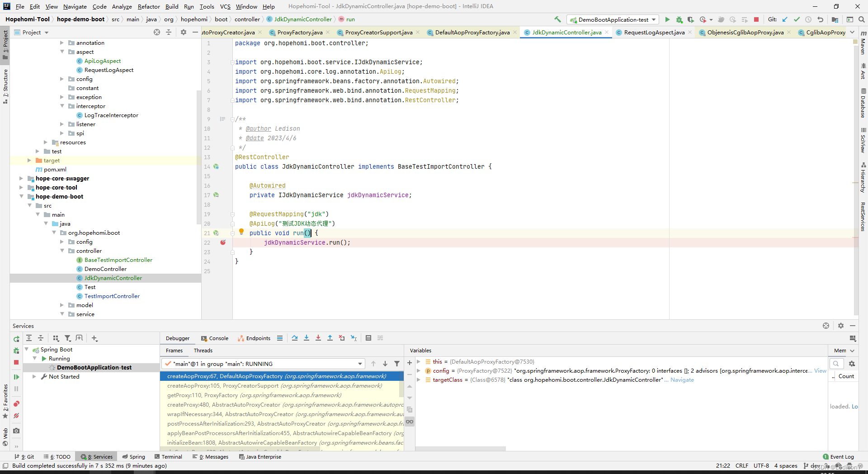This screenshot has height=474, width=868.
Task: View breakpoints red circles icon
Action: (16, 403)
